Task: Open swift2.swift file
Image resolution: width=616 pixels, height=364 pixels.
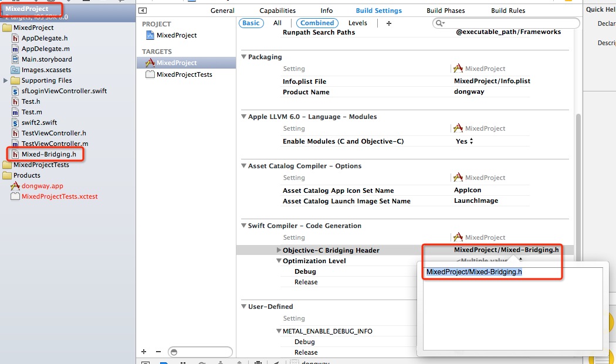Action: [x=39, y=123]
